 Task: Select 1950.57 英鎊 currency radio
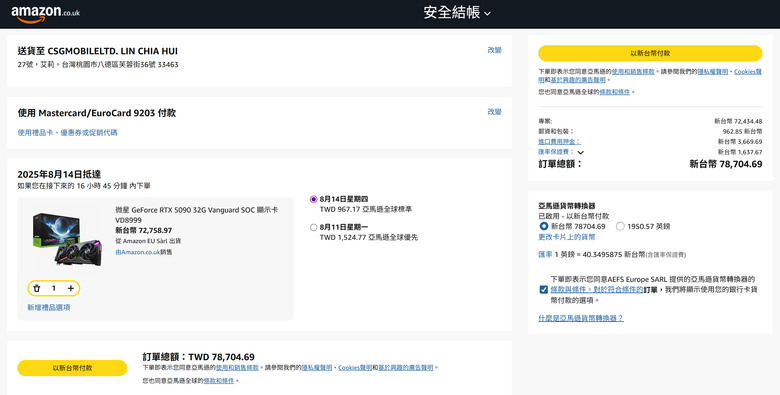click(620, 226)
